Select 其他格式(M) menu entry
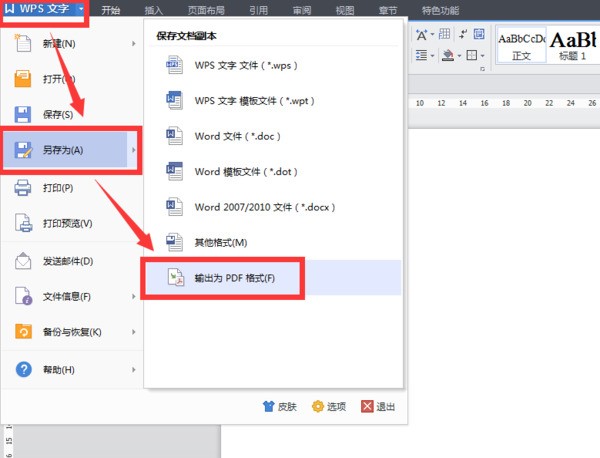Image resolution: width=600 pixels, height=458 pixels. (220, 242)
